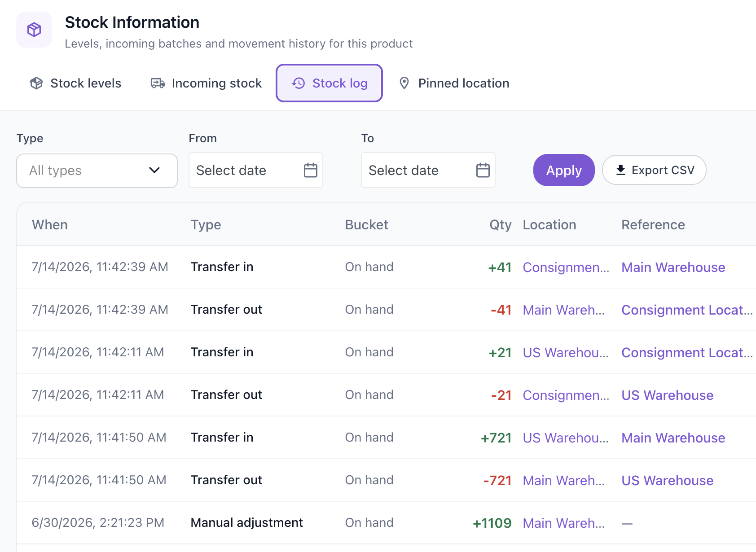Open the All types dropdown
This screenshot has width=756, height=552.
click(x=97, y=171)
